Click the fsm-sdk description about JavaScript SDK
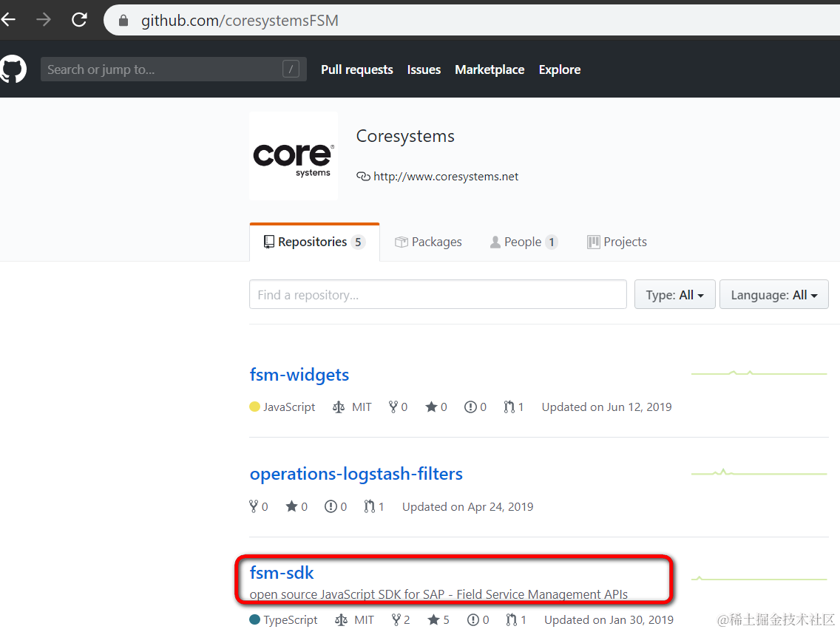840x632 pixels. pyautogui.click(x=438, y=594)
